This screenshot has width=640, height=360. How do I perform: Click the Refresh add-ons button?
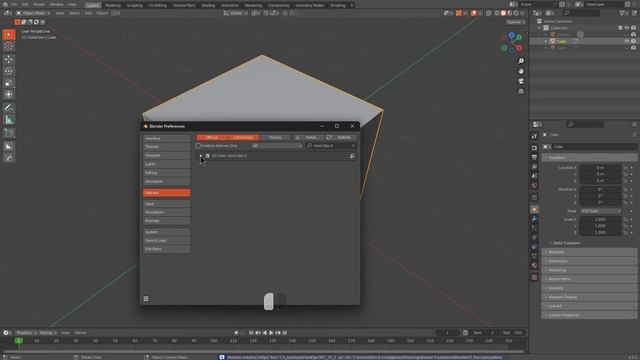[x=341, y=138]
